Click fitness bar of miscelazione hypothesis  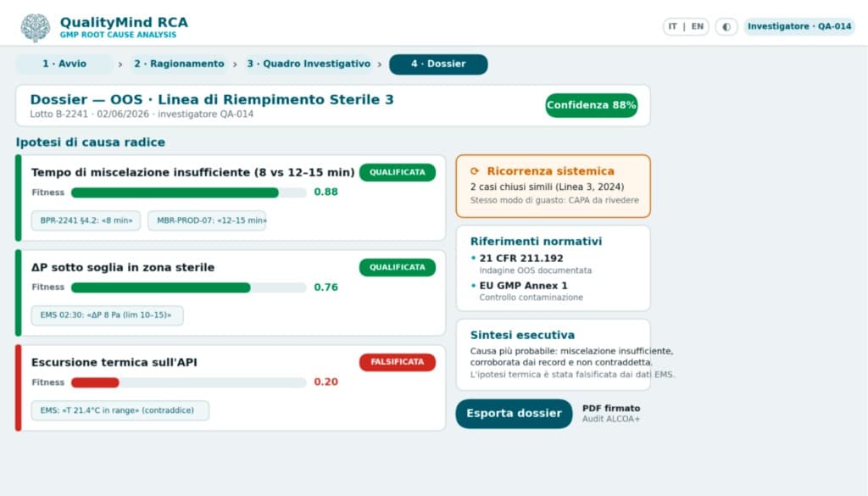pyautogui.click(x=189, y=192)
